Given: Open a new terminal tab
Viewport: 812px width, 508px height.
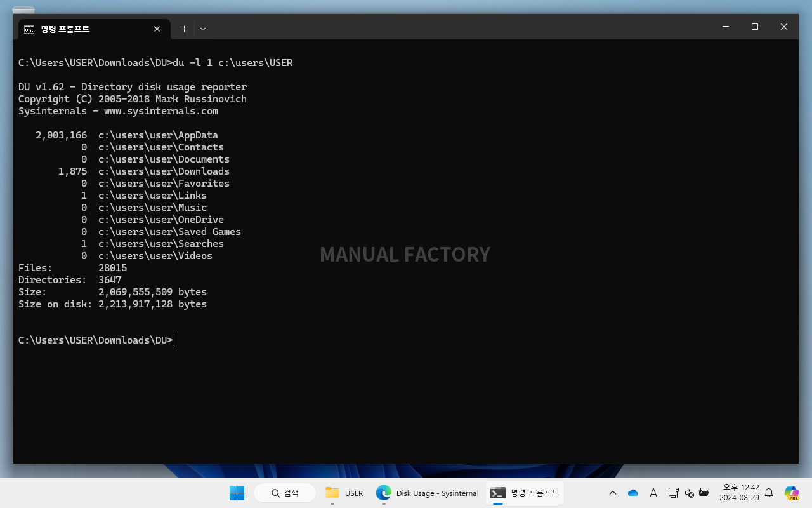Looking at the screenshot, I should 184,29.
